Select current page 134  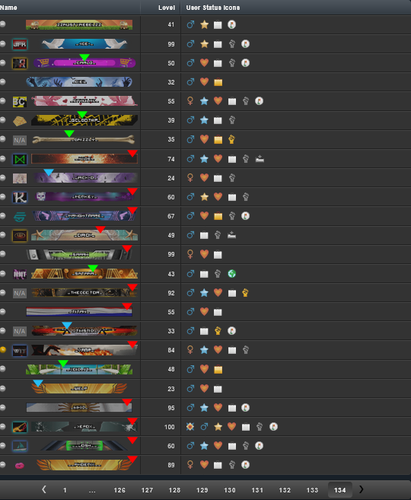click(x=340, y=490)
